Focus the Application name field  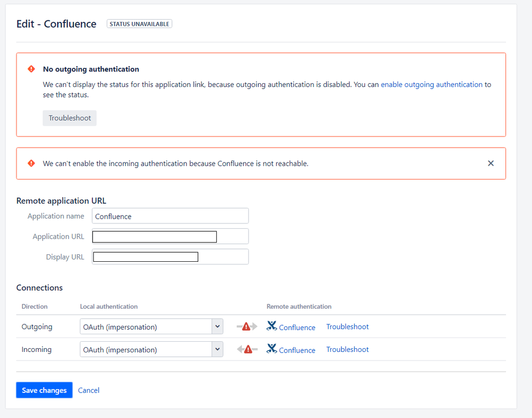170,216
